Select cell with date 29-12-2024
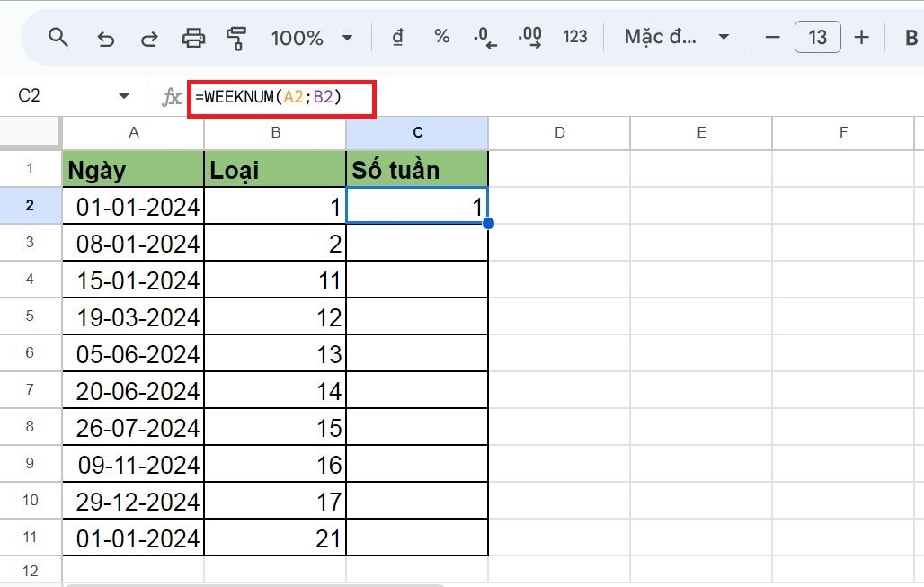This screenshot has height=587, width=924. (x=133, y=501)
